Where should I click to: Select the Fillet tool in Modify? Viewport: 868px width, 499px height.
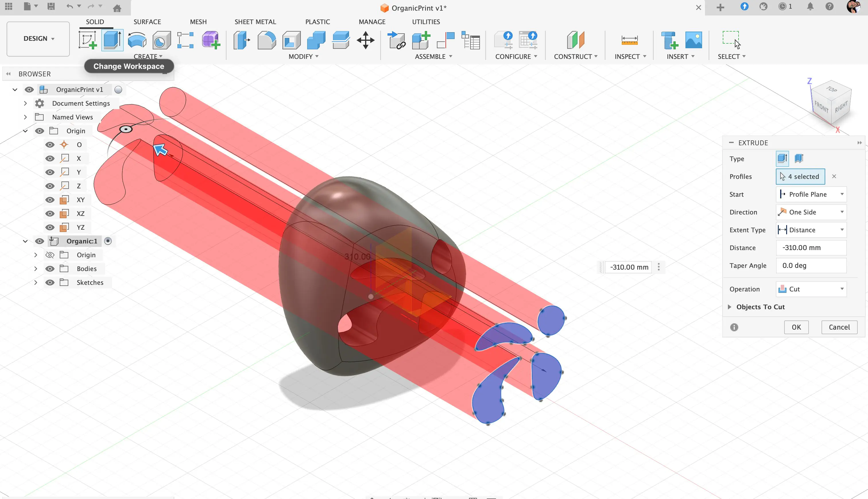pyautogui.click(x=266, y=40)
